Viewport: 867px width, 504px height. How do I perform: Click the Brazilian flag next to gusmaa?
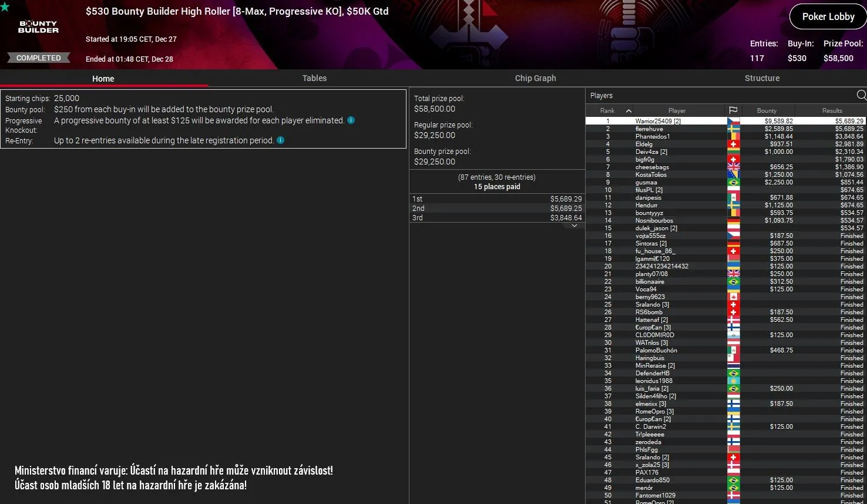[x=733, y=182]
